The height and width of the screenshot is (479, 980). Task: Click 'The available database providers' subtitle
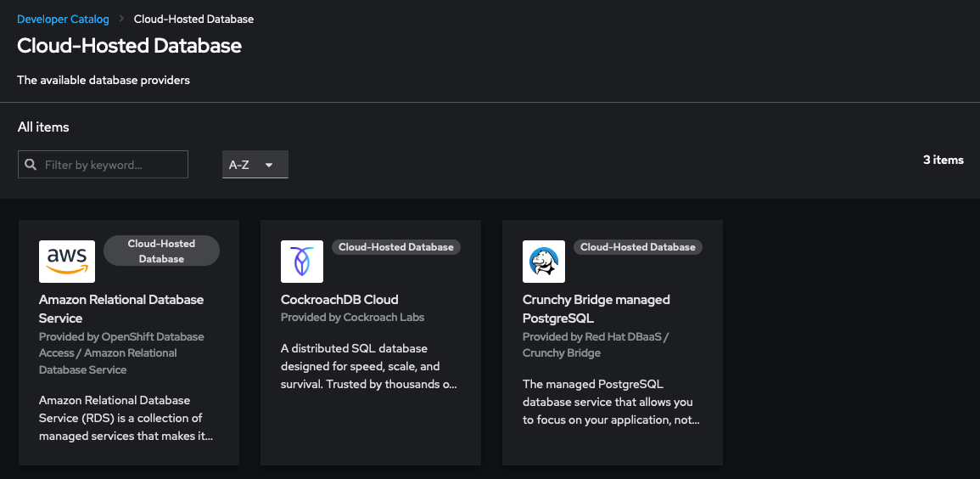(104, 80)
